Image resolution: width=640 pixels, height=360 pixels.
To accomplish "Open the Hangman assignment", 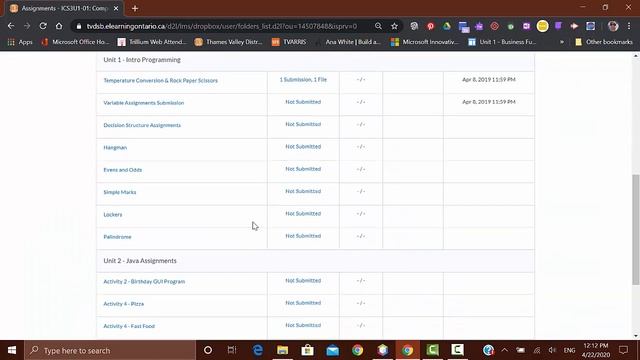I will click(115, 147).
